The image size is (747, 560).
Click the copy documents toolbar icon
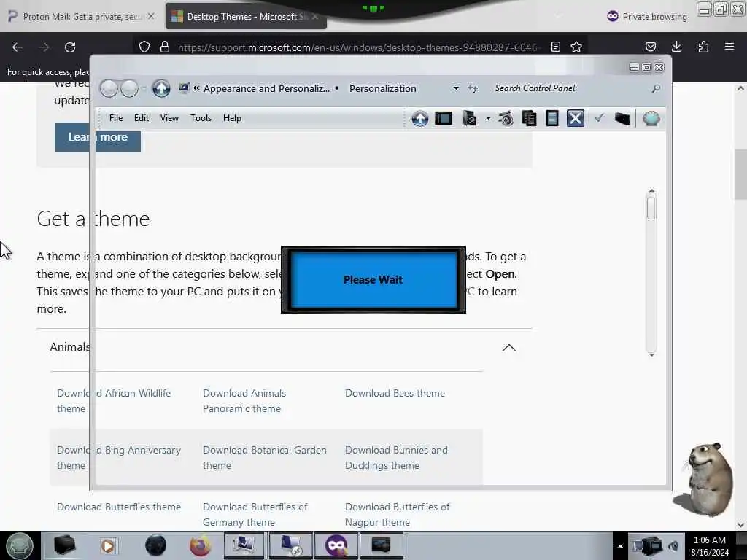pos(529,118)
